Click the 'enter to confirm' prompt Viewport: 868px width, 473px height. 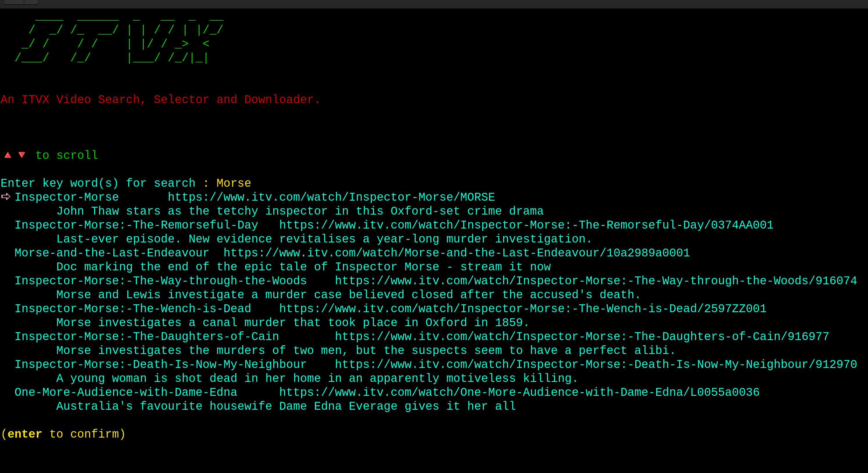pos(63,434)
